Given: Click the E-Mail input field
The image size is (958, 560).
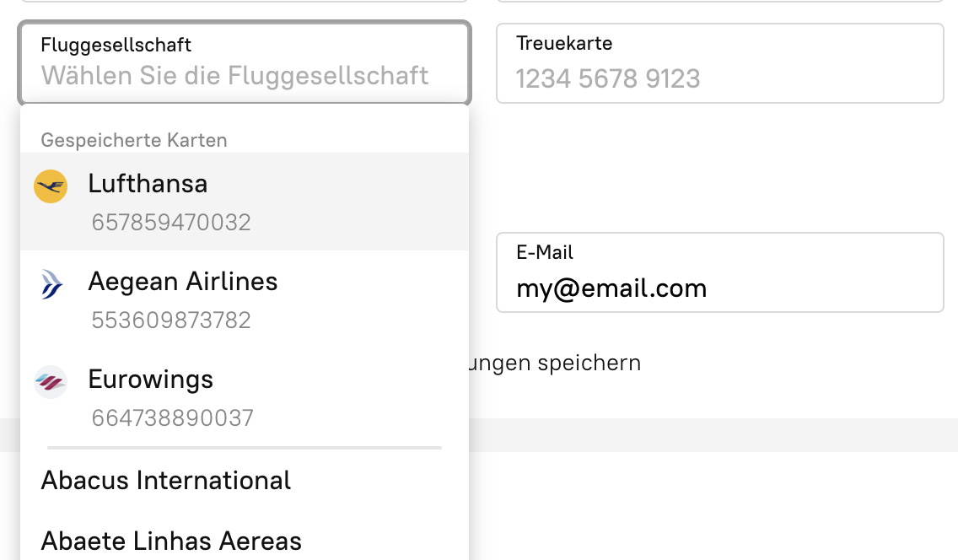Looking at the screenshot, I should pos(719,289).
